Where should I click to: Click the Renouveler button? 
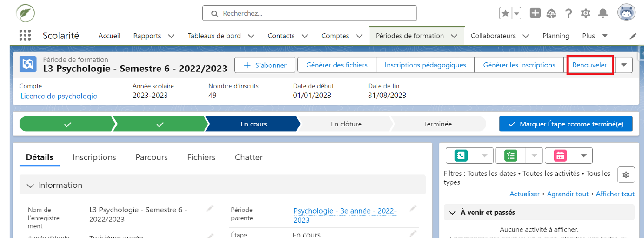[589, 65]
